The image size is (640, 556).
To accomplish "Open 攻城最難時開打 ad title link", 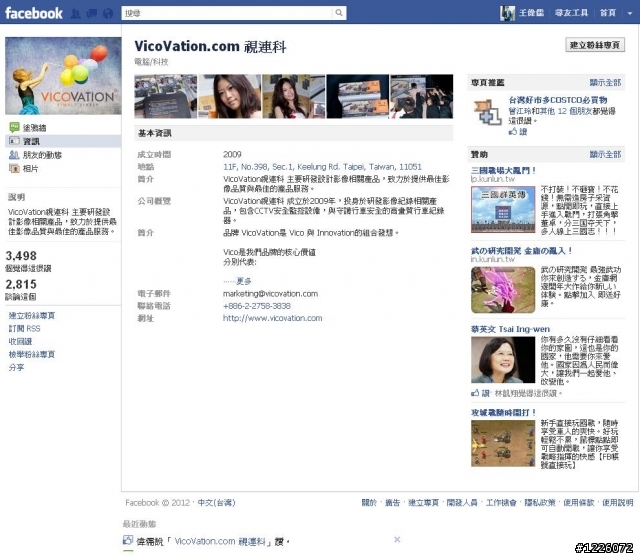I will coord(503,413).
